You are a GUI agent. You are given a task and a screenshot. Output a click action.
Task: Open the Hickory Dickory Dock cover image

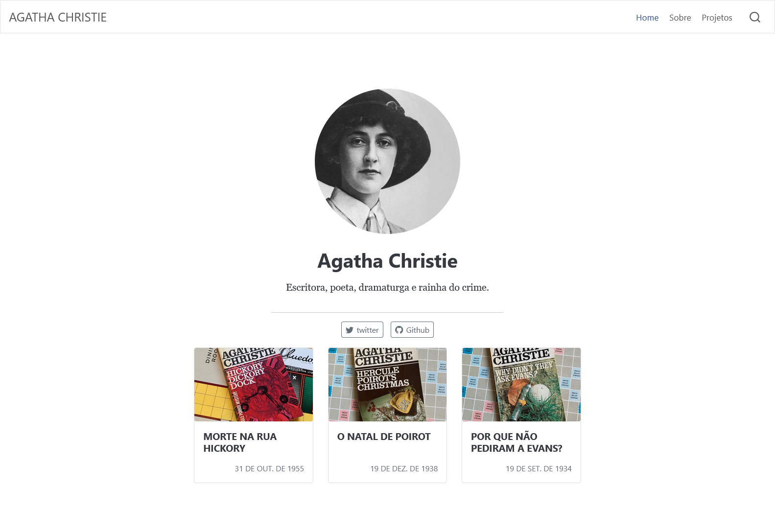pos(254,385)
